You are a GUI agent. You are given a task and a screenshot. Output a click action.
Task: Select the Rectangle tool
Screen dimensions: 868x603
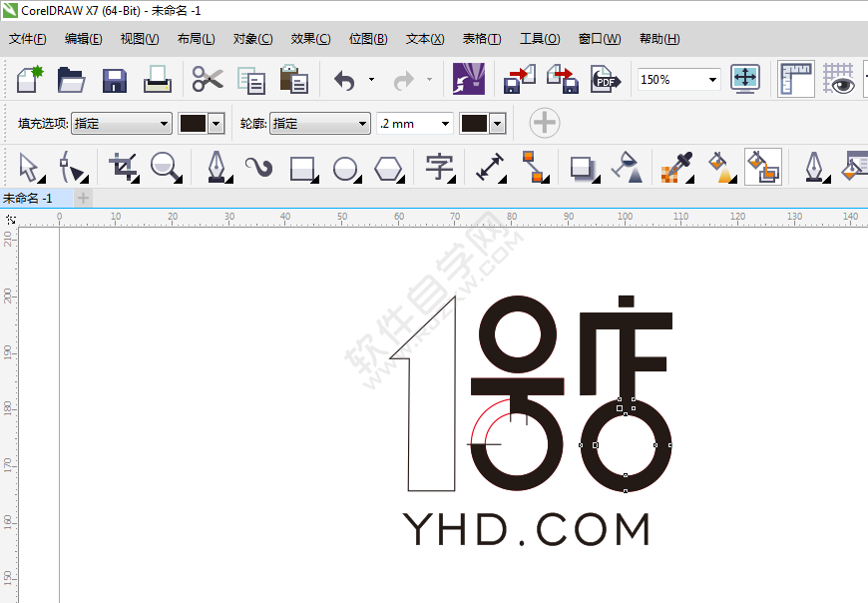pos(303,169)
